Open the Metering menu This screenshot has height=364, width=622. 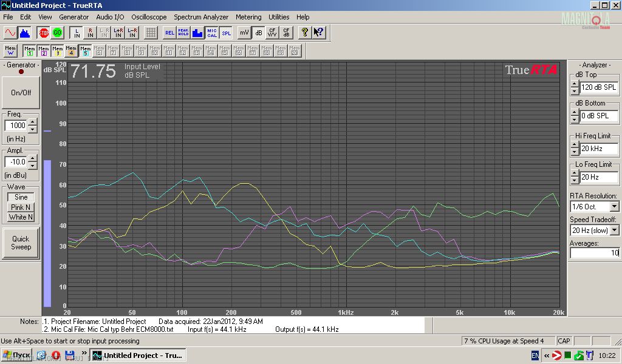coord(248,17)
